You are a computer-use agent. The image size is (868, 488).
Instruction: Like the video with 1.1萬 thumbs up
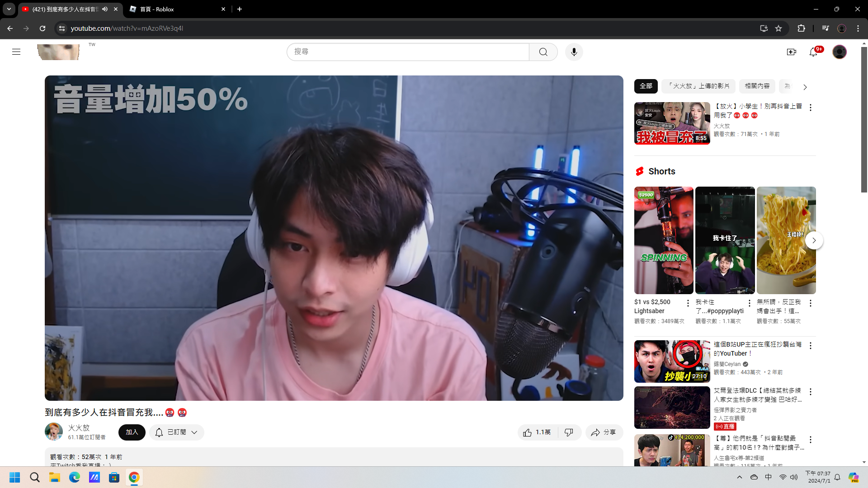point(538,432)
